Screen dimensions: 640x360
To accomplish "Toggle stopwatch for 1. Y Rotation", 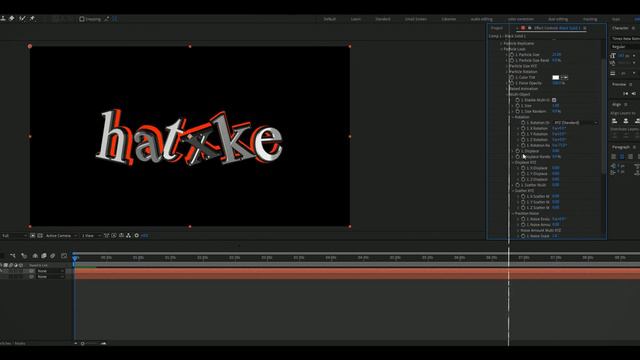I will [523, 134].
